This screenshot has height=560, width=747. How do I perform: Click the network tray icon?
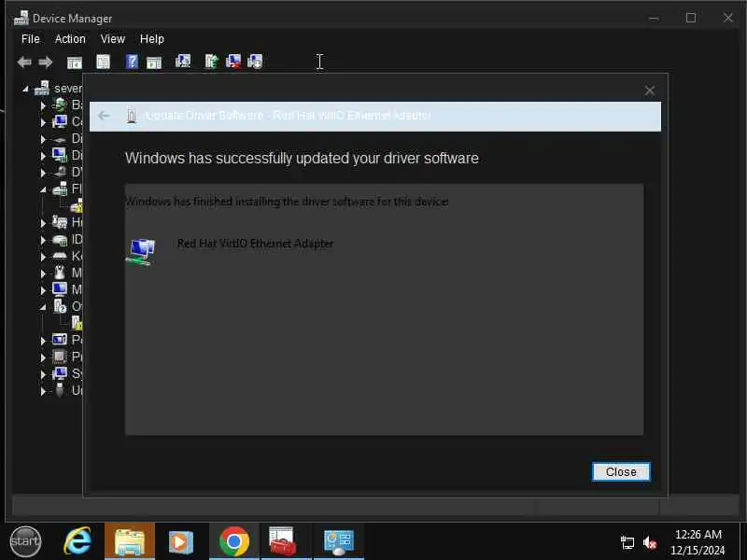[627, 542]
